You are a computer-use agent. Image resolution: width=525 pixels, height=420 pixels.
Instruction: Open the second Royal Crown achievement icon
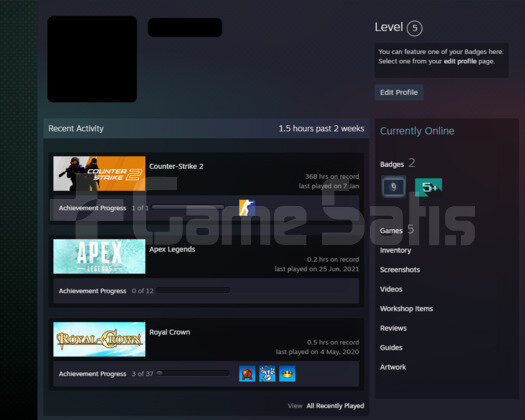pos(267,373)
